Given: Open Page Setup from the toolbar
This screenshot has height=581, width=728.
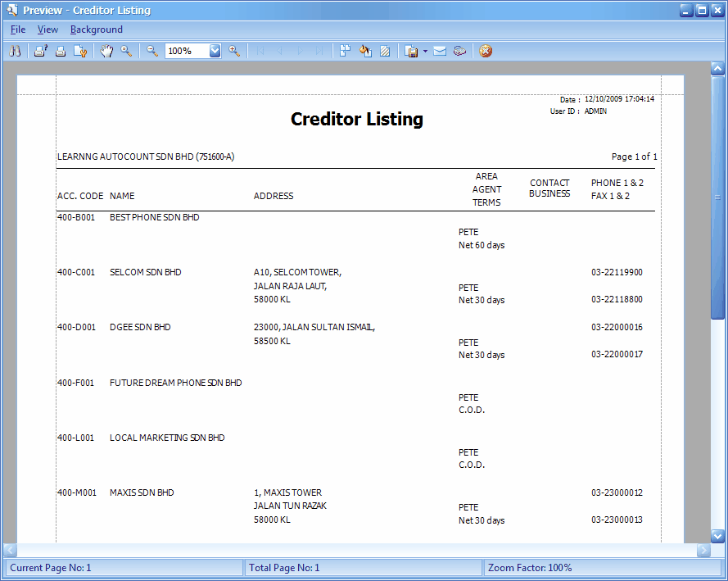Looking at the screenshot, I should coord(79,51).
